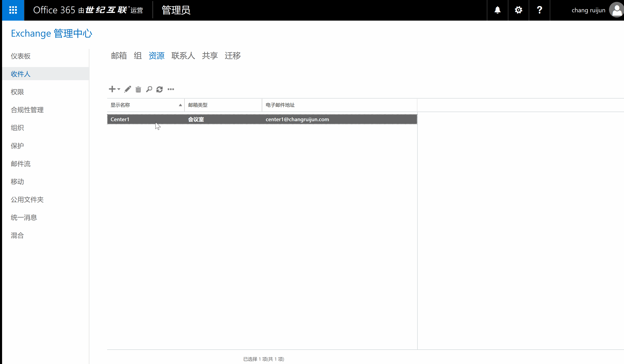624x364 pixels.
Task: Open the 公用文件夹 section
Action: [27, 199]
